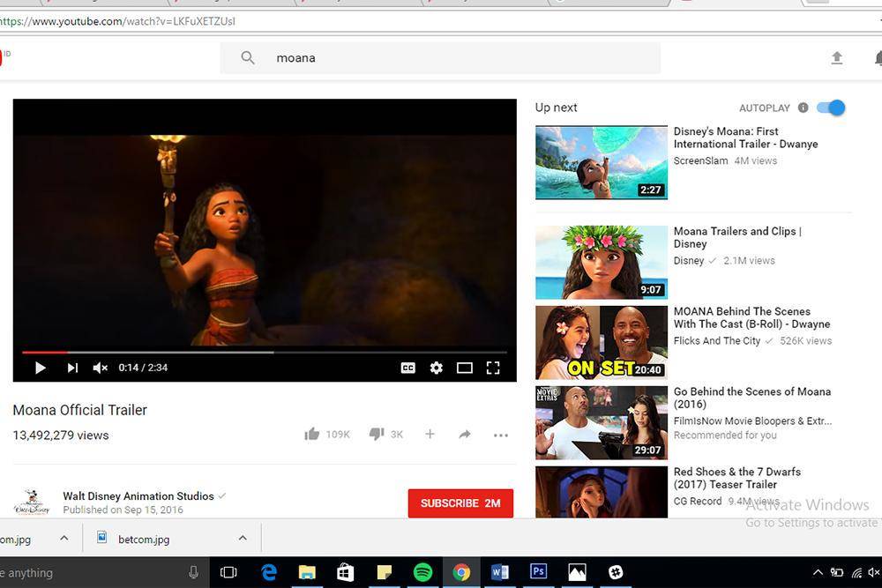
Task: Share the video arrow icon
Action: [x=465, y=434]
